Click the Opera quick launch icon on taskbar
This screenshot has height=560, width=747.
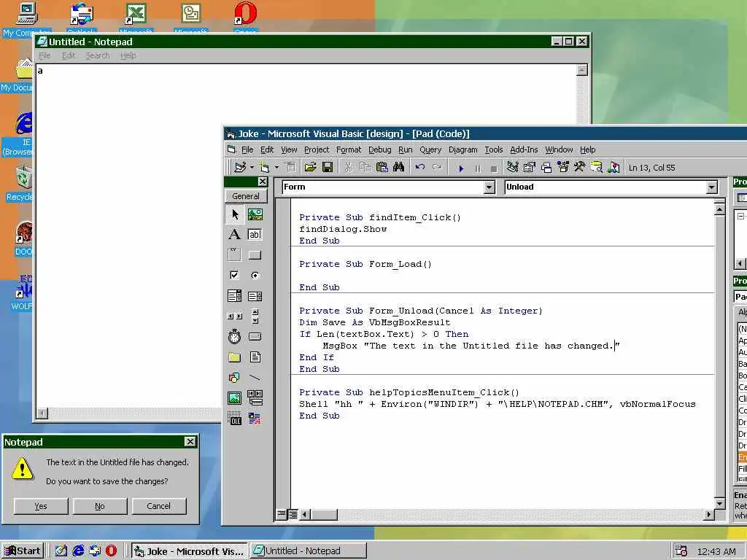coord(111,551)
